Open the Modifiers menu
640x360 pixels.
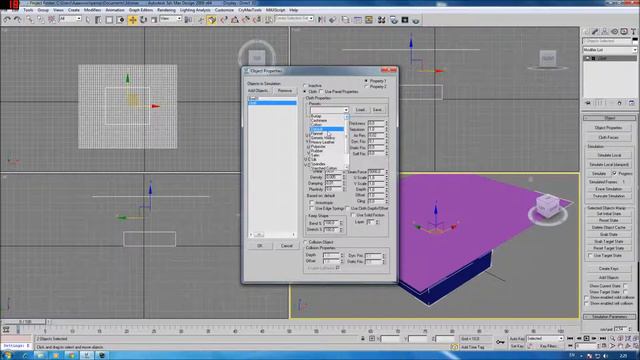click(92, 10)
